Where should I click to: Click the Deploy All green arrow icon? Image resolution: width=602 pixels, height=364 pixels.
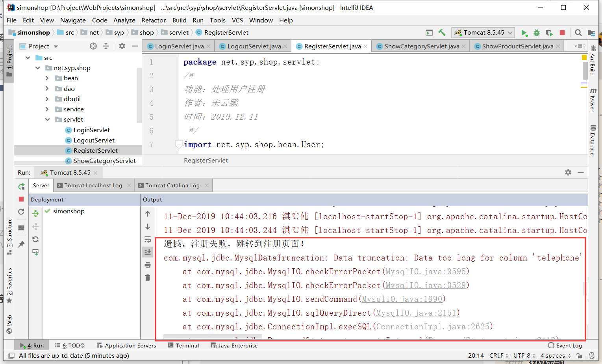(35, 213)
